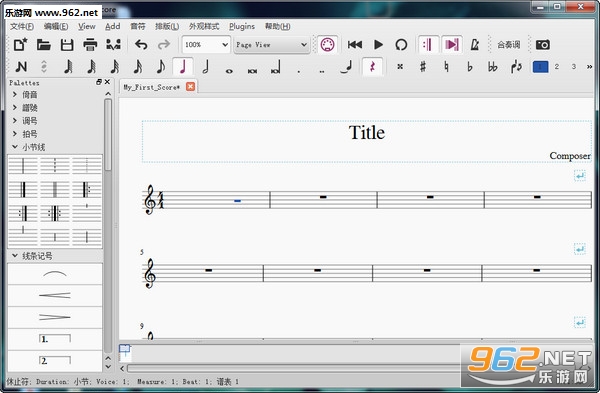Apply double sharp accidental
600x393 pixels.
tap(400, 67)
